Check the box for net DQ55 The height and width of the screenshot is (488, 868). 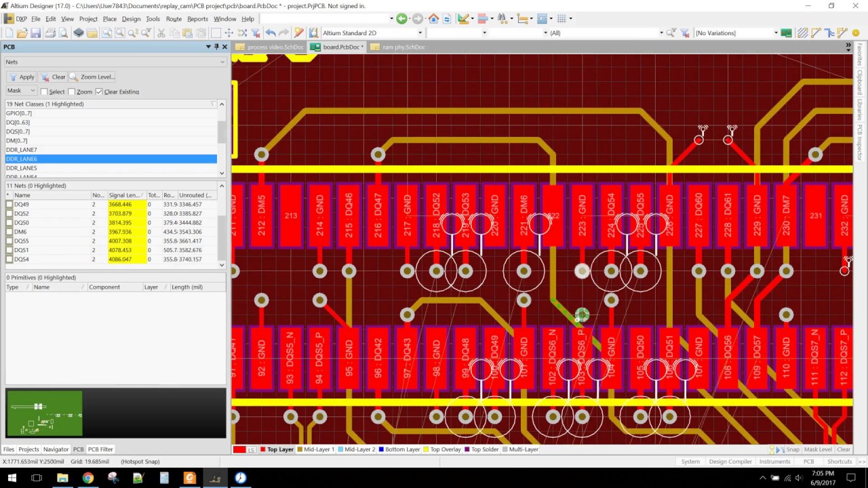point(9,241)
